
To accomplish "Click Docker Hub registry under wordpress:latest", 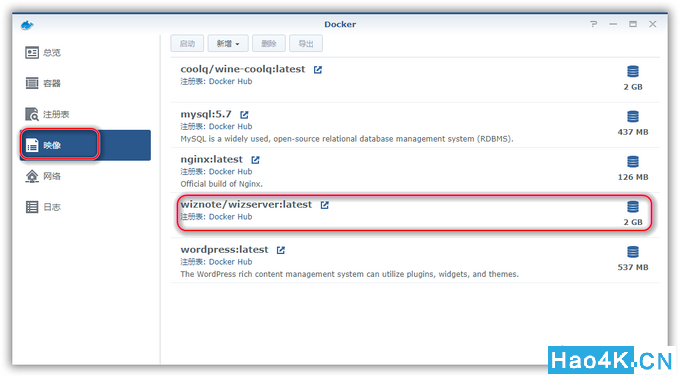I will tap(230, 262).
